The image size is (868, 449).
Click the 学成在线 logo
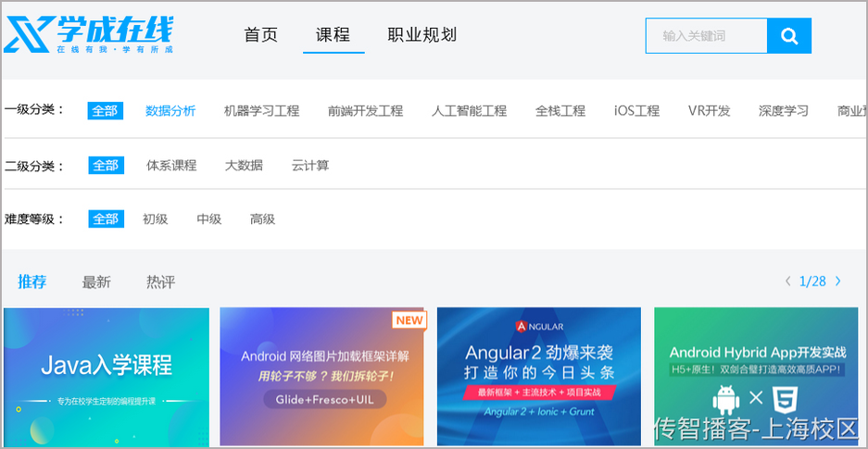coord(89,35)
